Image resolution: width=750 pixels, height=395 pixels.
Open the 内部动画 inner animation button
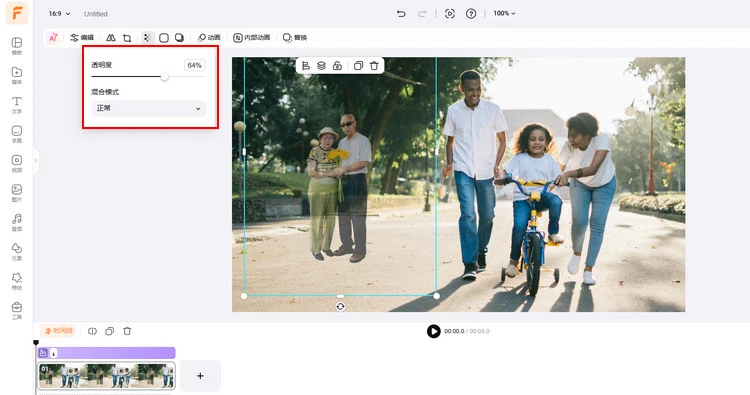tap(252, 37)
